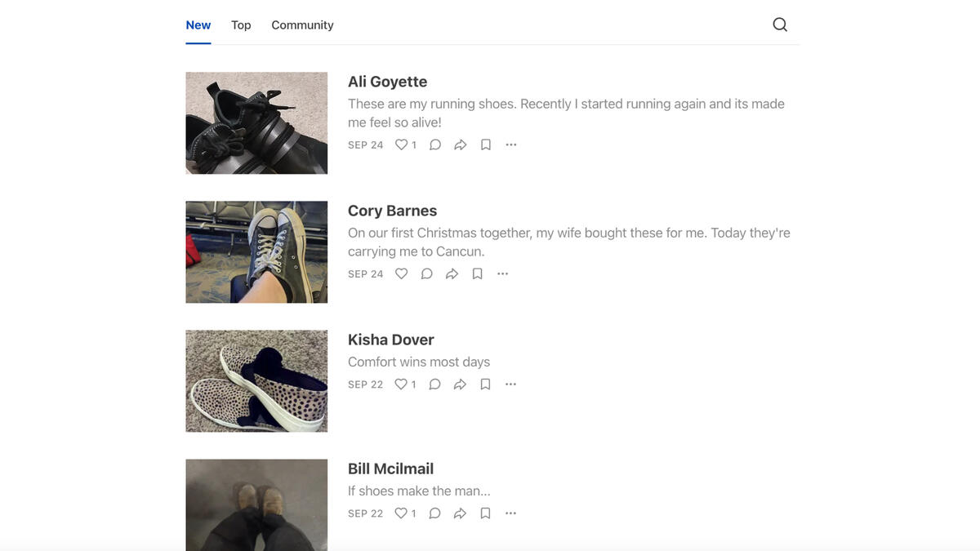Like Ali Goyette's running shoes post
Viewport: 980px width, 551px height.
click(401, 144)
